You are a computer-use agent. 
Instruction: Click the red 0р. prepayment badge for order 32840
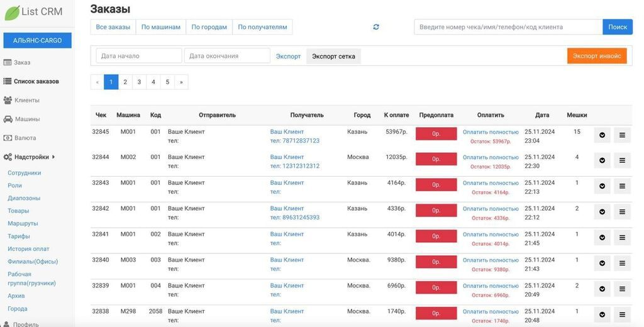click(x=436, y=262)
